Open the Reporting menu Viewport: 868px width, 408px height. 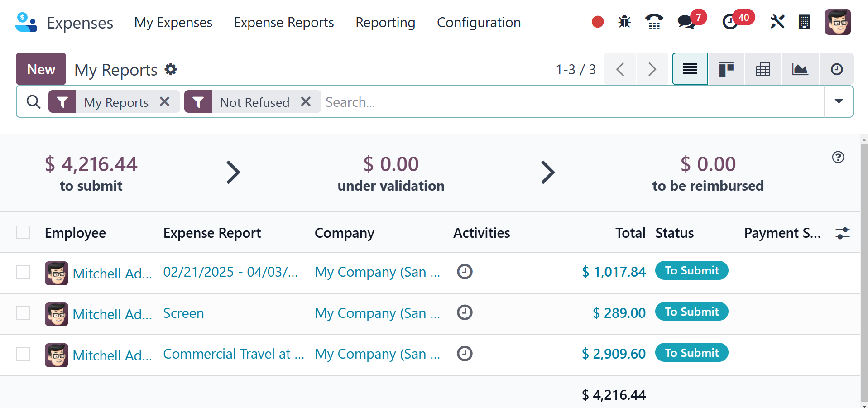click(x=385, y=22)
